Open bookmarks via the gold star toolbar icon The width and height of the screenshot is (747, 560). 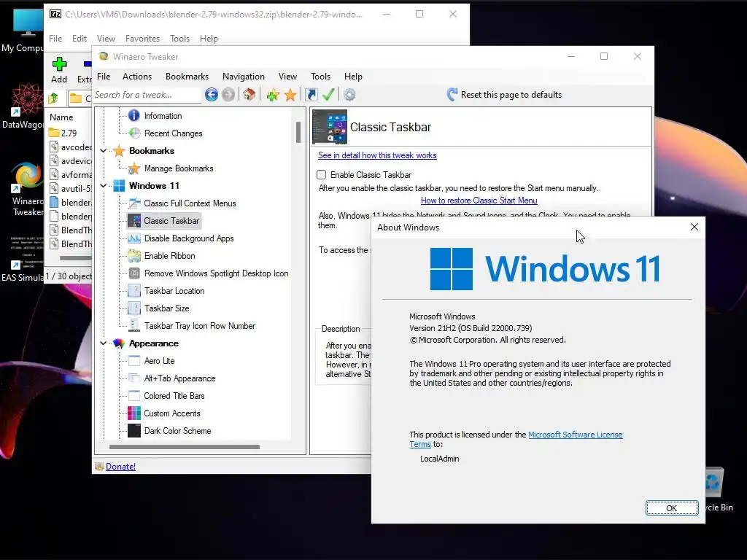click(290, 95)
